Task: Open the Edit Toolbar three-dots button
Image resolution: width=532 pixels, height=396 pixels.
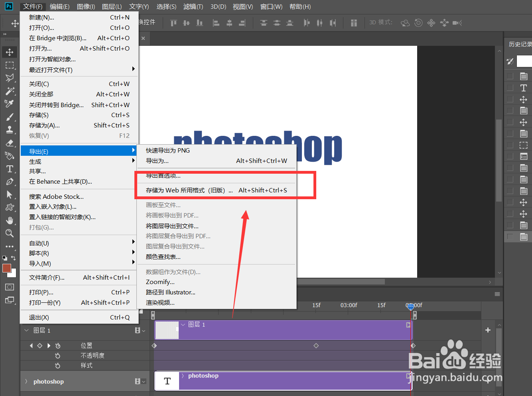Action: pyautogui.click(x=10, y=247)
